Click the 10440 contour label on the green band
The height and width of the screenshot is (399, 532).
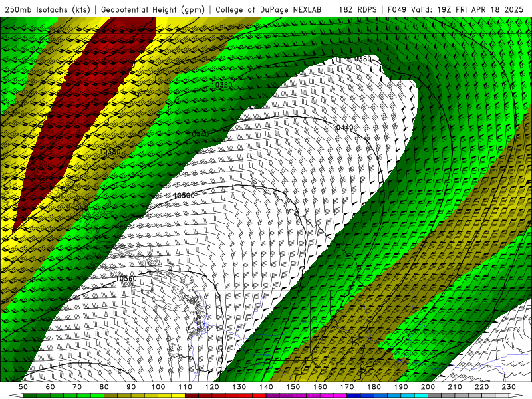tap(198, 134)
